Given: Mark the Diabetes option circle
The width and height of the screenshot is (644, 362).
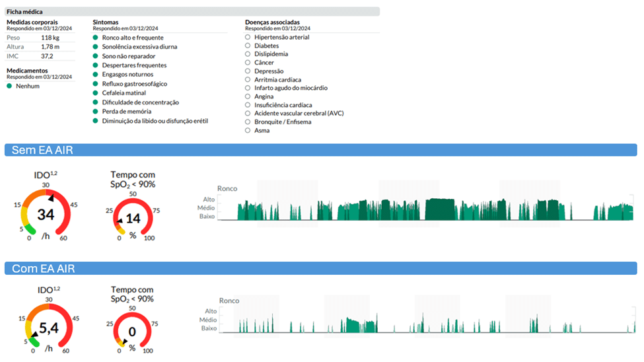Looking at the screenshot, I should click(x=248, y=46).
